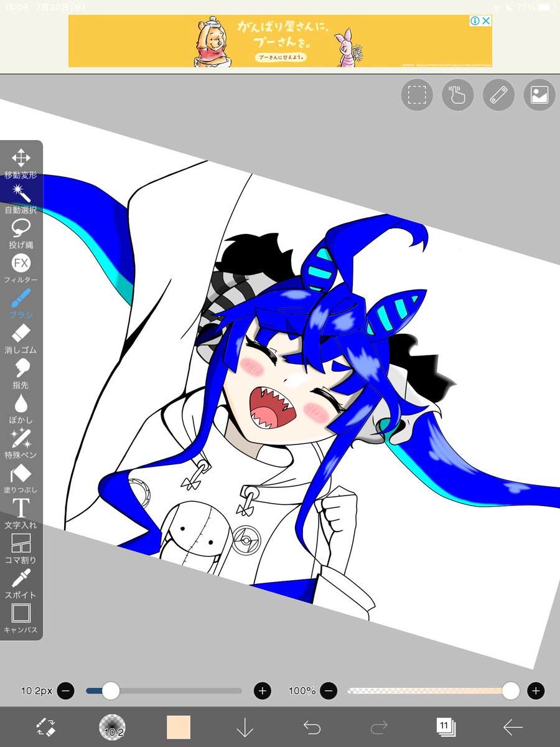Switch between brush and eraser icon
The image size is (560, 747).
46,727
